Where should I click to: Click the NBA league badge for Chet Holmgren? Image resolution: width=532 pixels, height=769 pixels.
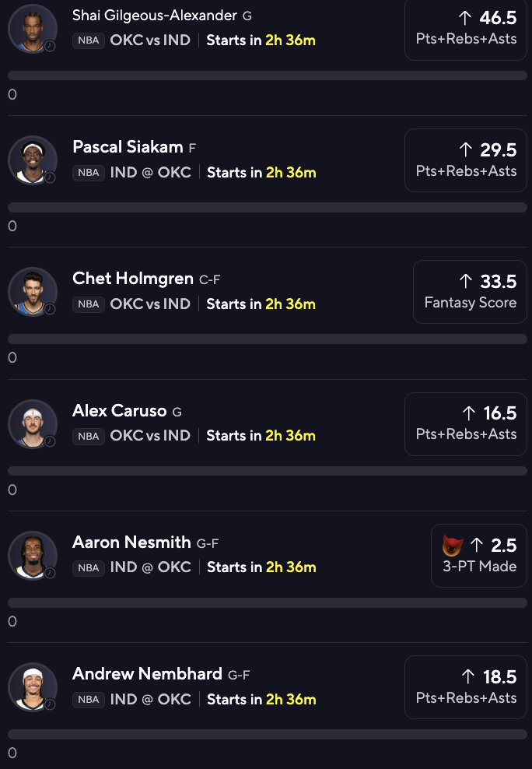(89, 304)
